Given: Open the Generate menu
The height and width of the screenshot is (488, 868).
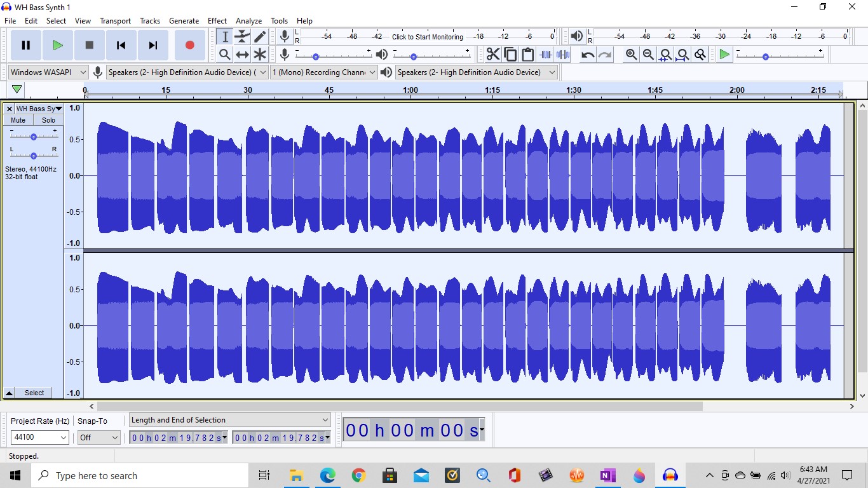Looking at the screenshot, I should pyautogui.click(x=184, y=21).
